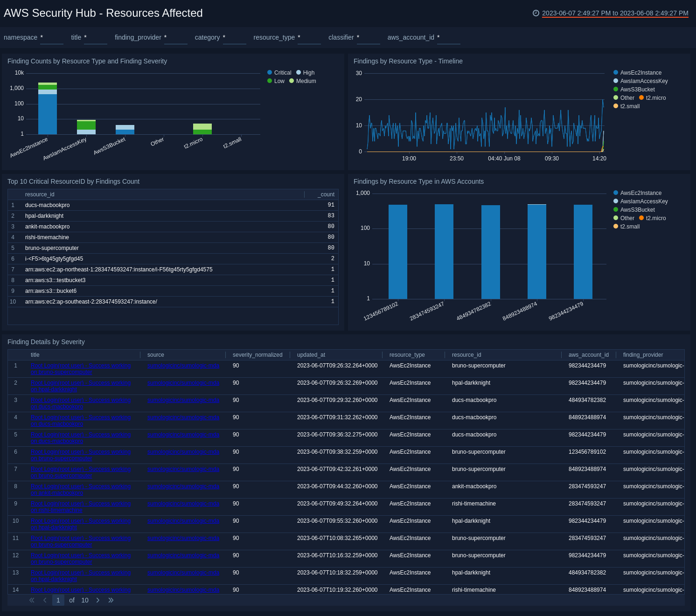Click Other swatch in Timeline legend
This screenshot has height=616, width=696.
click(x=616, y=97)
